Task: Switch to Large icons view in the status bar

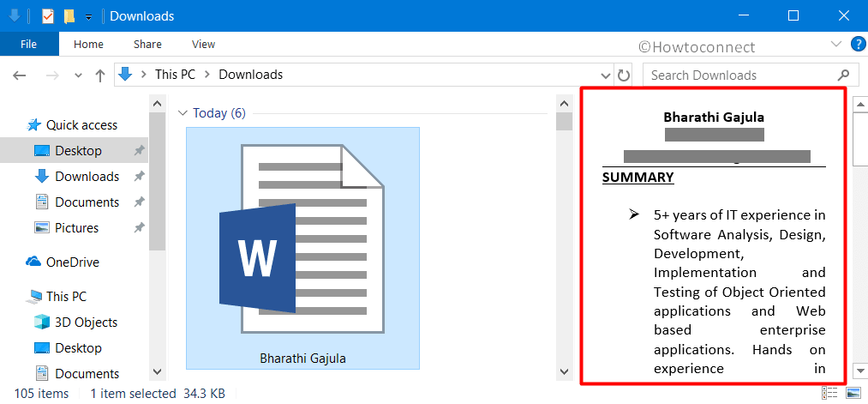Action: (853, 393)
